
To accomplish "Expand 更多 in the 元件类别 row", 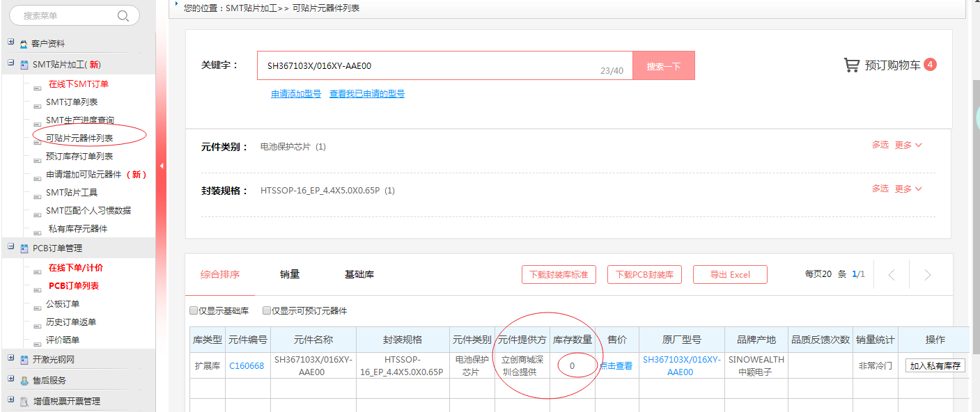I will 908,145.
